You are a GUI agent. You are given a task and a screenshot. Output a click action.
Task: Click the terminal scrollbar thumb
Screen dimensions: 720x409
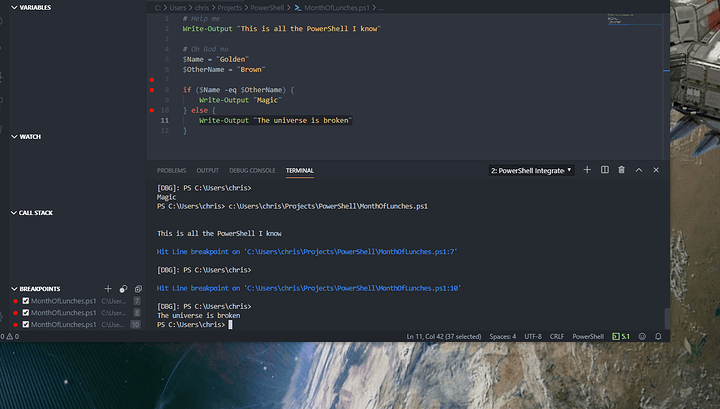click(x=667, y=318)
